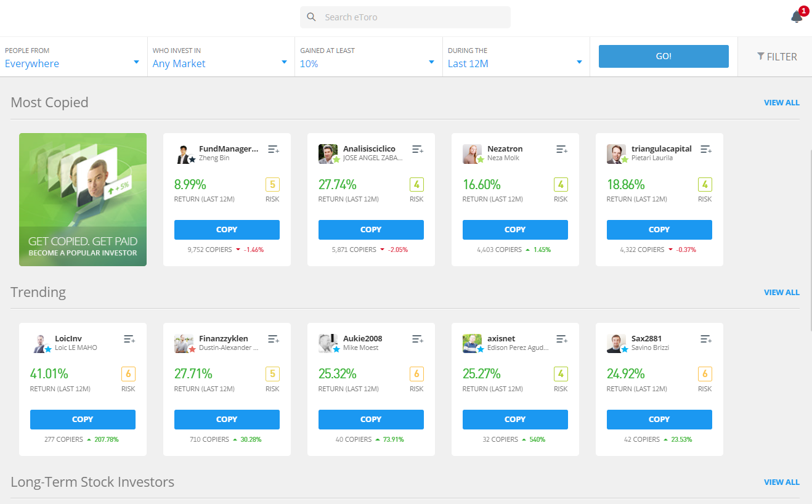Open LoicInv avatar picture
This screenshot has width=812, height=504.
point(40,344)
